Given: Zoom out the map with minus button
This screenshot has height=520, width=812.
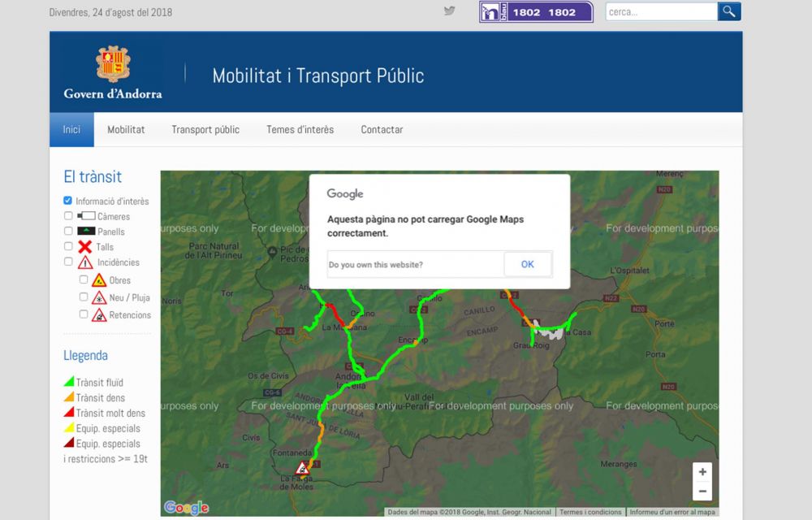Looking at the screenshot, I should click(x=702, y=491).
